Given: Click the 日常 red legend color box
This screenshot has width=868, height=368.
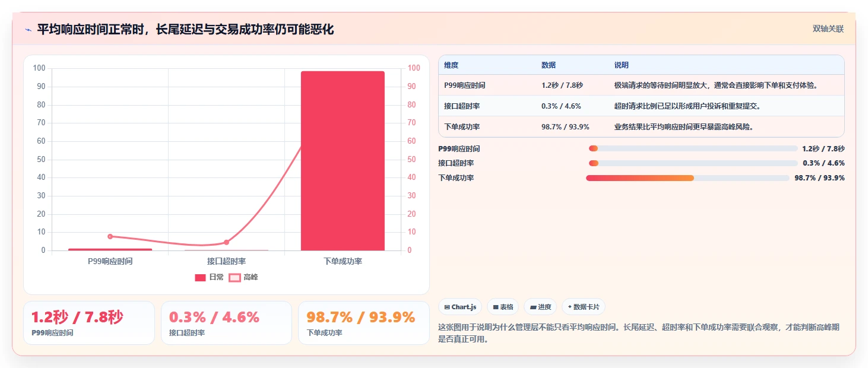Looking at the screenshot, I should click(x=200, y=277).
